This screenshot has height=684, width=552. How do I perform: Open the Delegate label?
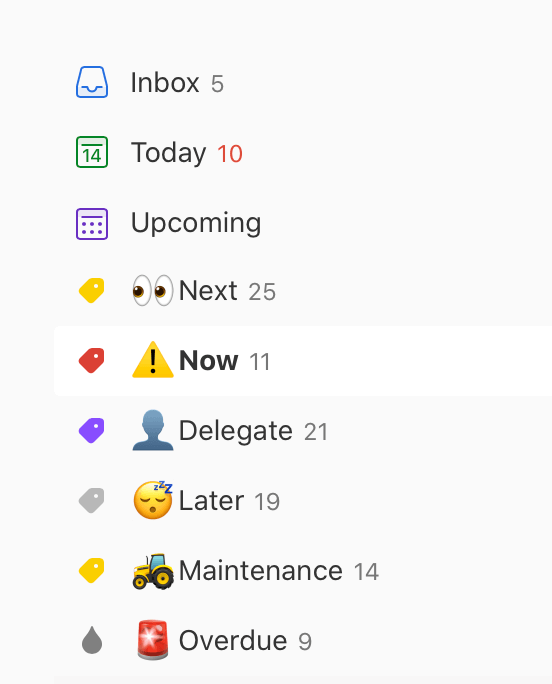tap(303, 431)
